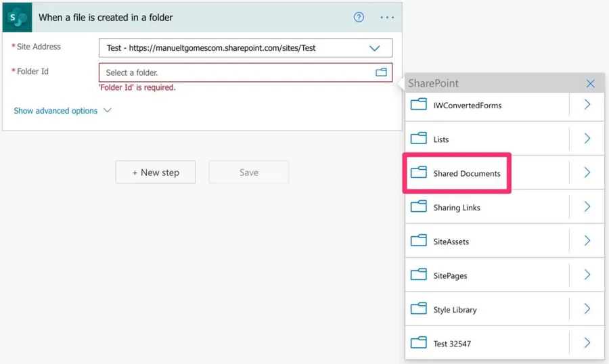Click the Save button
Image resolution: width=609 pixels, height=364 pixels.
tap(248, 173)
